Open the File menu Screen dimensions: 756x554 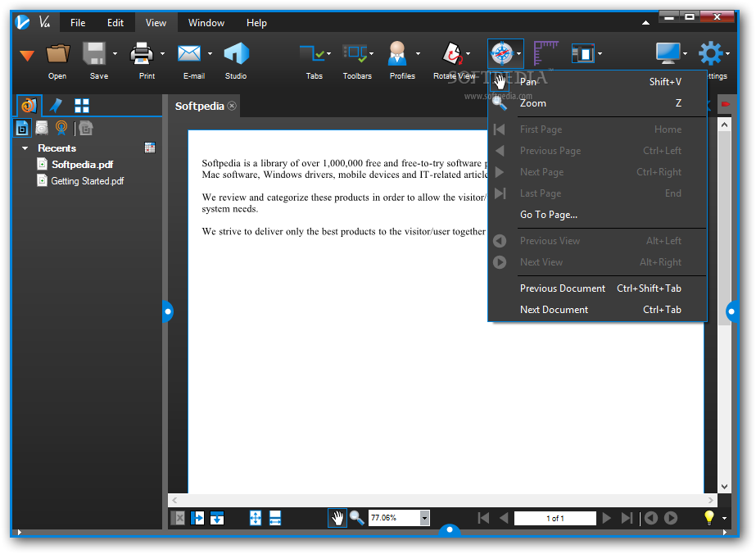coord(78,23)
